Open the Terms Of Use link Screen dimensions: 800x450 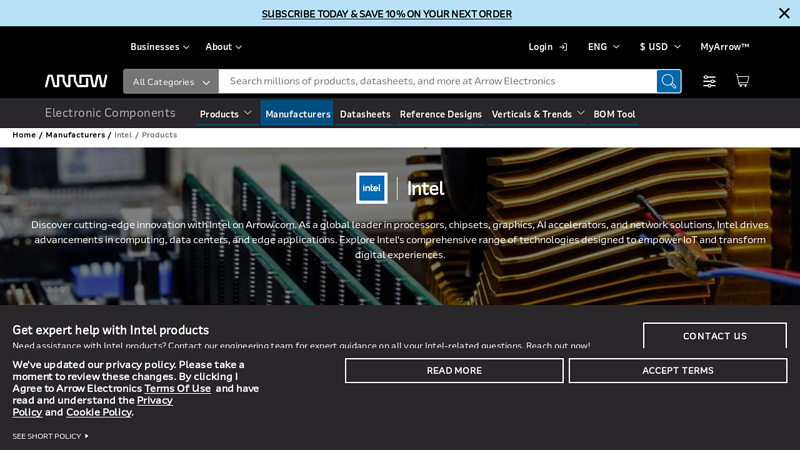178,388
